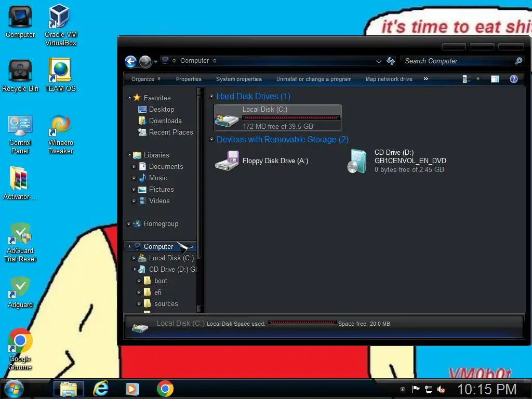Click space used bar in details pane

click(302, 323)
